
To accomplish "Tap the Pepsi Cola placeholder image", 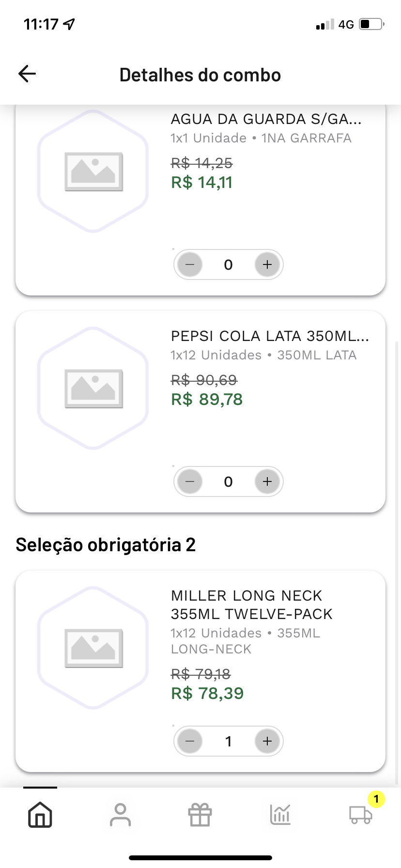I will [x=93, y=388].
